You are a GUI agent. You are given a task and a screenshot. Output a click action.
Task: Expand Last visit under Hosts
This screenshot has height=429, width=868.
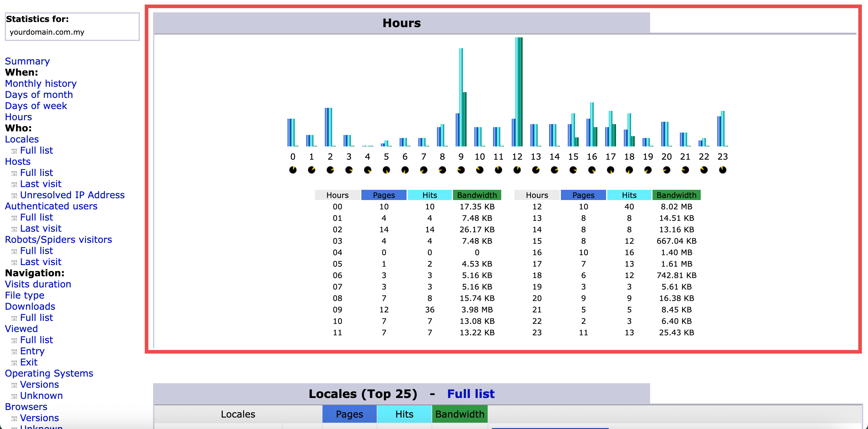(x=40, y=184)
